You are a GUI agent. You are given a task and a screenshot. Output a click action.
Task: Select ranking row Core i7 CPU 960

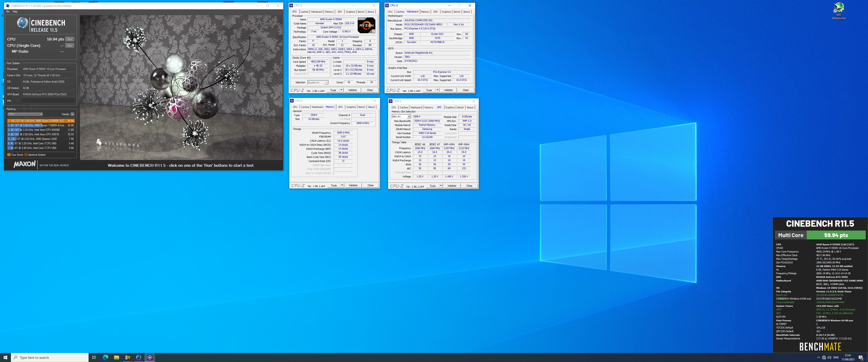tap(41, 143)
